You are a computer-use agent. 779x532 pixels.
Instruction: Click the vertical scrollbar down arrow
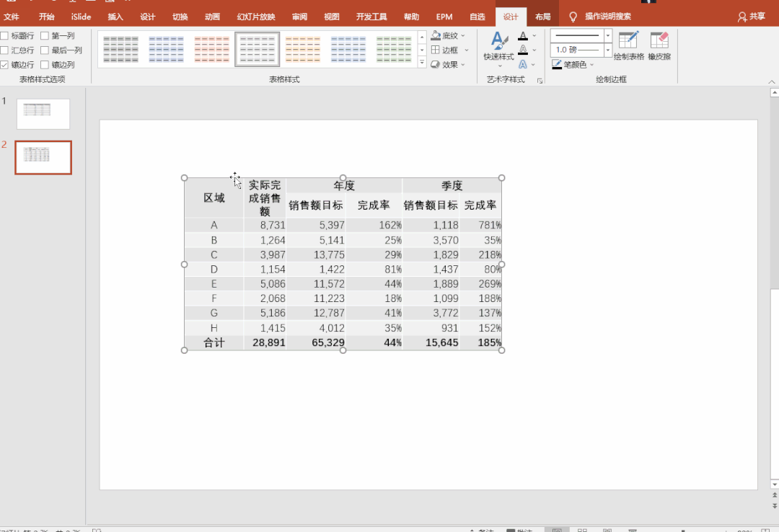[774, 484]
